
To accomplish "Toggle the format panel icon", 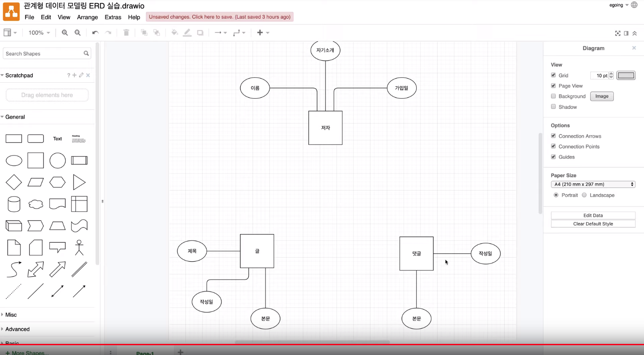I will (626, 33).
